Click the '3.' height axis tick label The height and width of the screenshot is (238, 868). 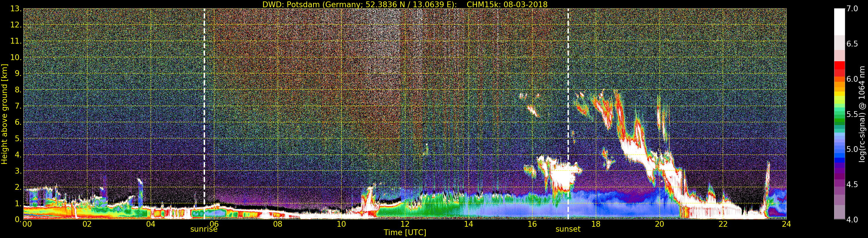[x=18, y=171]
